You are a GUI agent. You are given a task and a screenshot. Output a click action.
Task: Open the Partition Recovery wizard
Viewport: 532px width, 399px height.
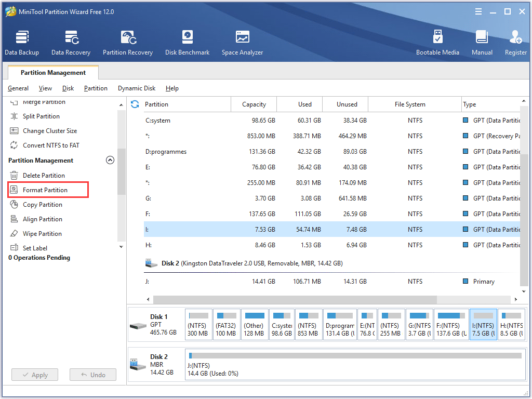pyautogui.click(x=128, y=43)
